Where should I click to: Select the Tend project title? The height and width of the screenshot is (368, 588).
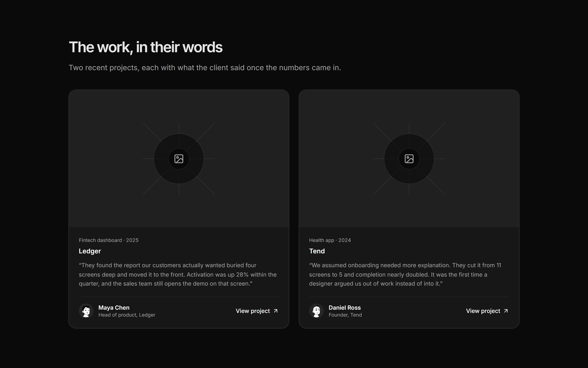tap(317, 251)
